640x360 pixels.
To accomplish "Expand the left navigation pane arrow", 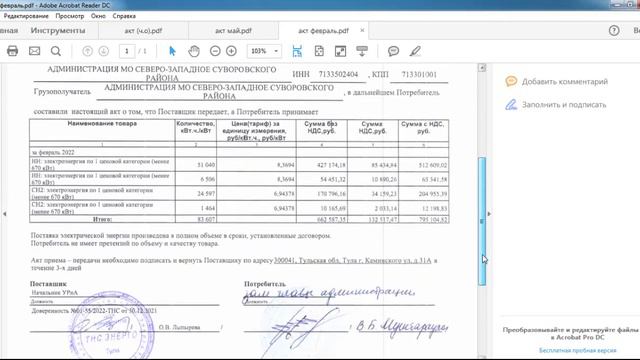I will [4, 213].
